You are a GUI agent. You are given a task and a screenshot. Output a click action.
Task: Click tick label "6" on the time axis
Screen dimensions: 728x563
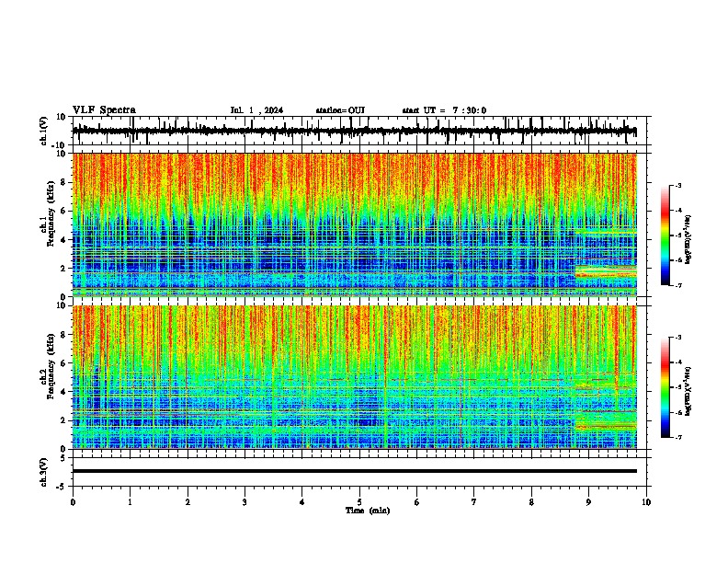[417, 502]
